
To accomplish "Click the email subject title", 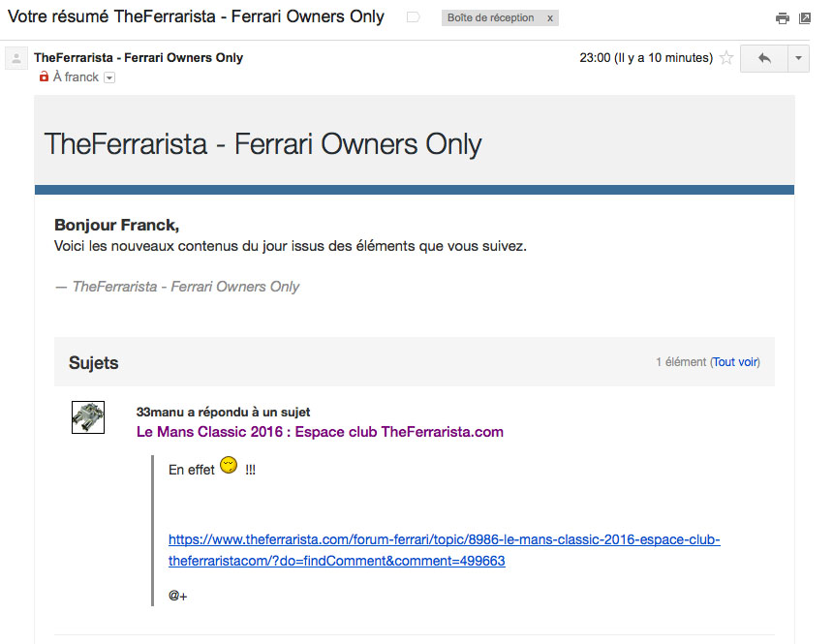I will point(196,16).
